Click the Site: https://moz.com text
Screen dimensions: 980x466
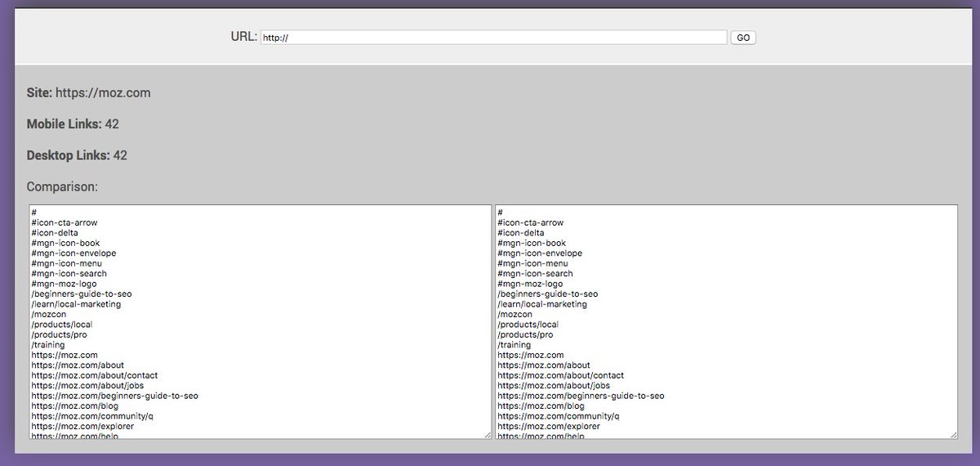[x=88, y=93]
